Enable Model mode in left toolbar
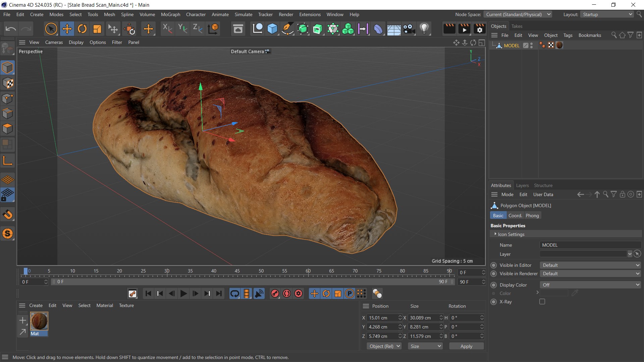 point(7,67)
